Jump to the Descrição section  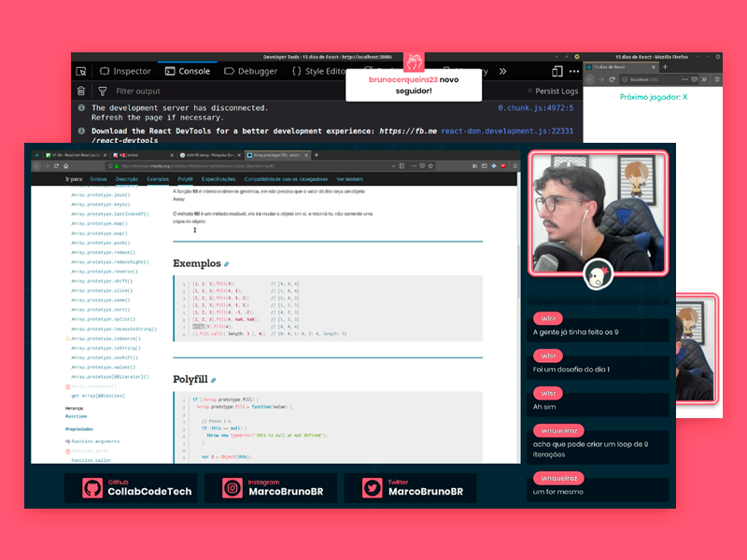[127, 179]
